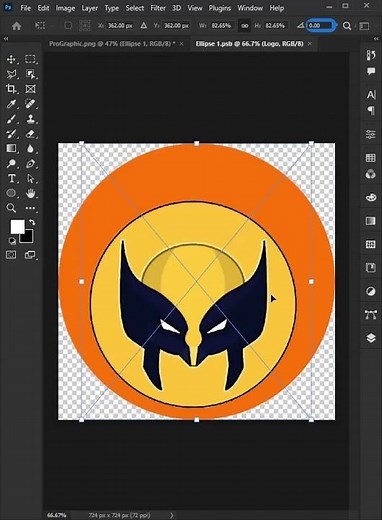Expand the left tools panel chevrons
Image resolution: width=382 pixels, height=520 pixels.
(6, 39)
